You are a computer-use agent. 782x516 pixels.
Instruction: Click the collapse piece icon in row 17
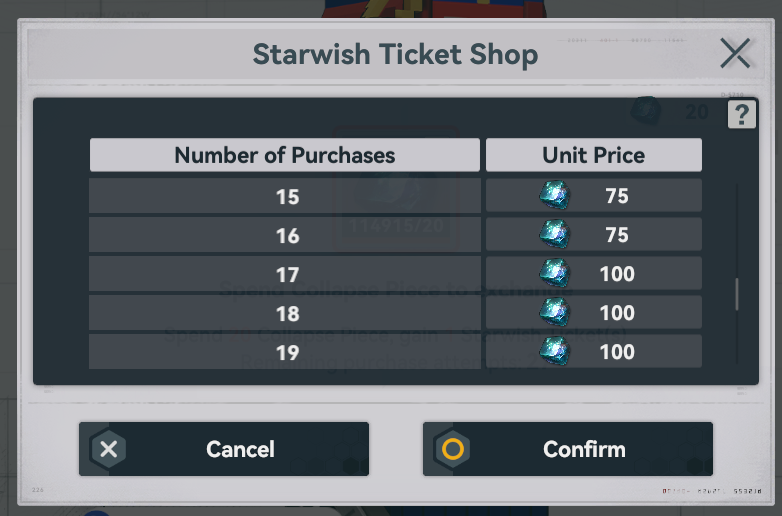[x=554, y=273]
